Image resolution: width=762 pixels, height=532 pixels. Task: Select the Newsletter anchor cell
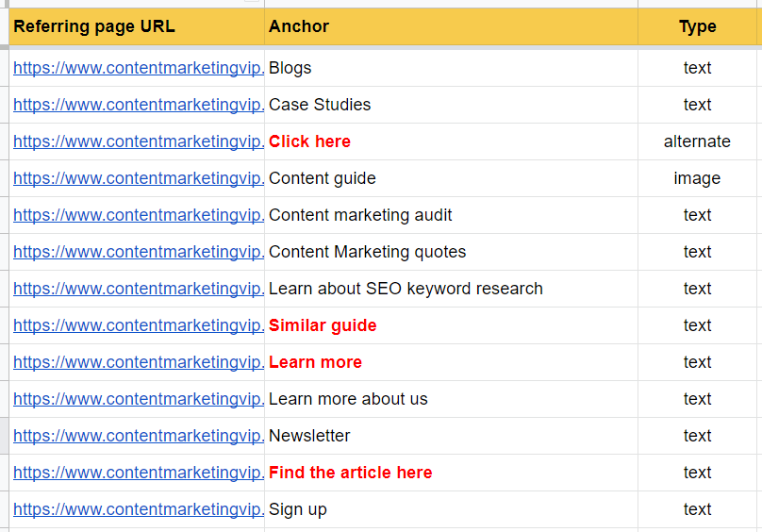click(x=451, y=436)
